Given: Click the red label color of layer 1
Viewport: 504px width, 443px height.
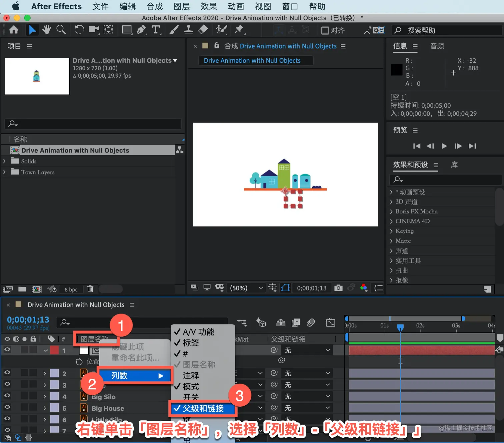Looking at the screenshot, I should tap(54, 350).
